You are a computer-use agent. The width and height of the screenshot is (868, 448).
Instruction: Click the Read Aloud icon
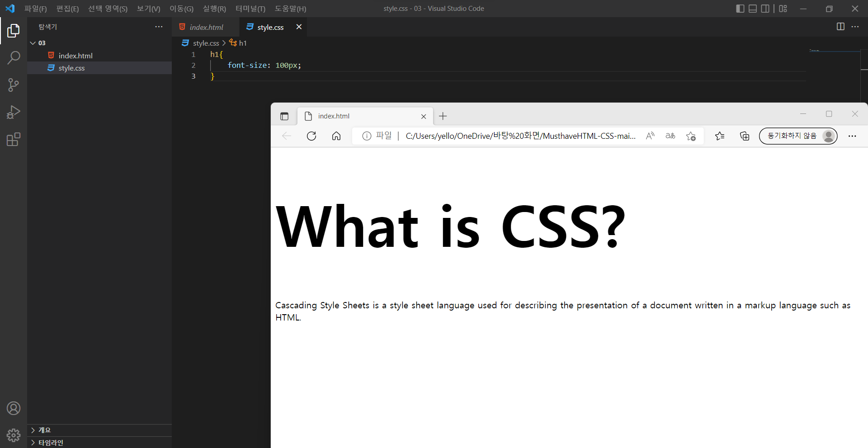pyautogui.click(x=650, y=136)
